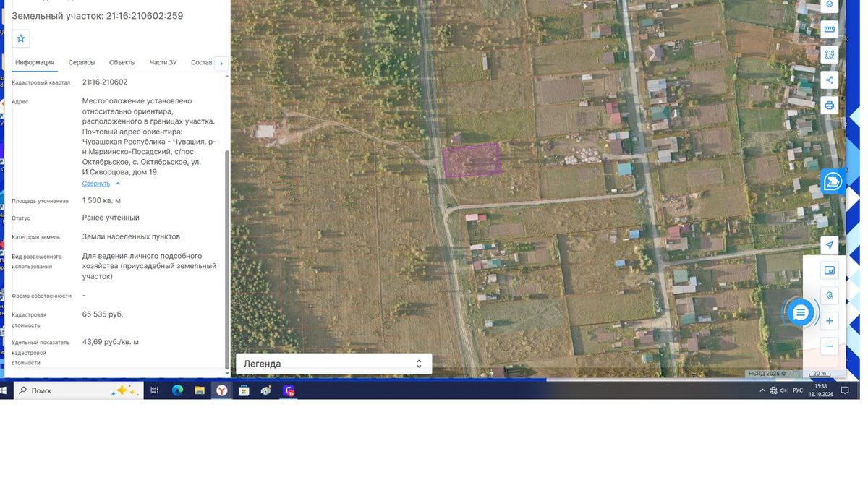Open network settings globe in system tray
Viewport: 868px width, 488px height.
773,390
